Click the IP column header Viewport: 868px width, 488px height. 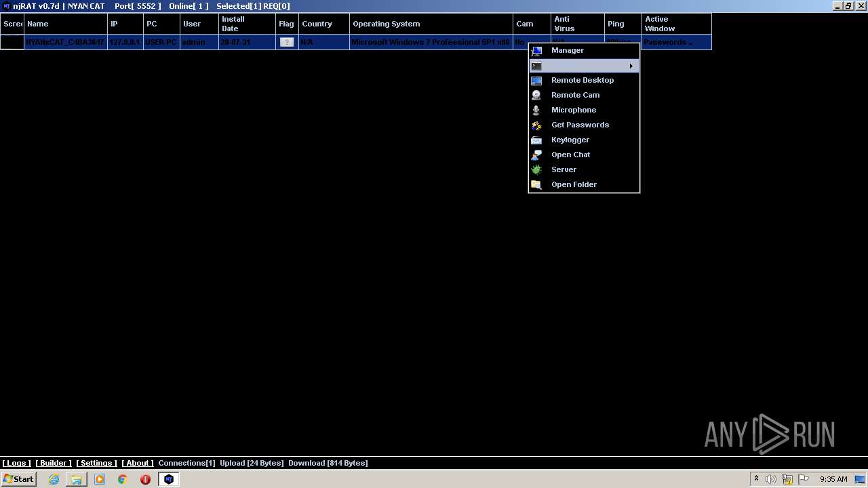(x=125, y=24)
